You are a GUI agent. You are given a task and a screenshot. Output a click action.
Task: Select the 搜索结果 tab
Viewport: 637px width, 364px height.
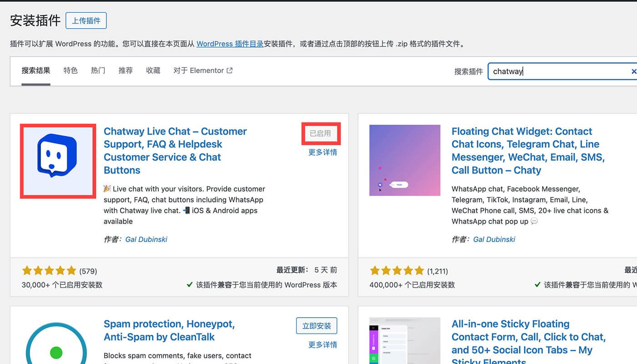click(36, 71)
